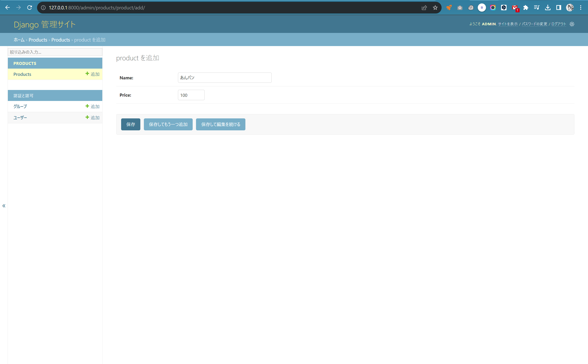Toggle the admin dark/light theme sun icon
Image resolution: width=588 pixels, height=364 pixels.
click(572, 24)
